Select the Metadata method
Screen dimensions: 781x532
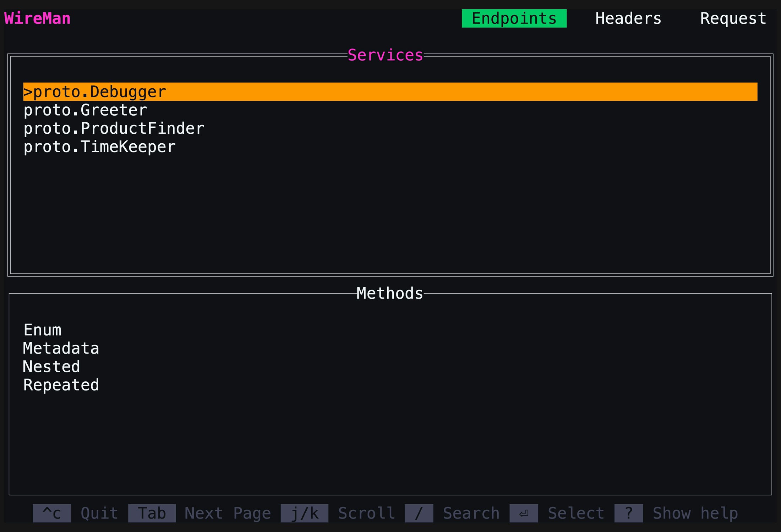click(x=61, y=348)
